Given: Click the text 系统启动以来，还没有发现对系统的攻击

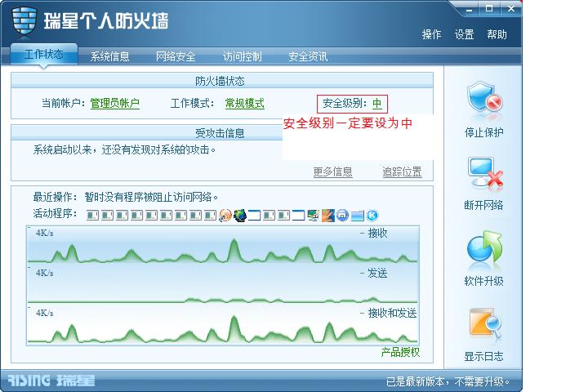Looking at the screenshot, I should [124, 150].
